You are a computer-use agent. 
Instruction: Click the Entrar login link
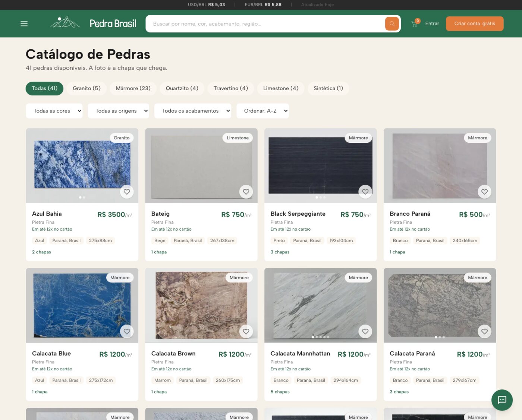432,23
